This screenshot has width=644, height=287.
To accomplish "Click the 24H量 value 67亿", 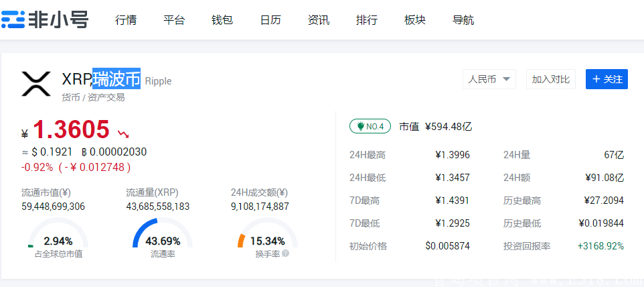I will pyautogui.click(x=614, y=155).
